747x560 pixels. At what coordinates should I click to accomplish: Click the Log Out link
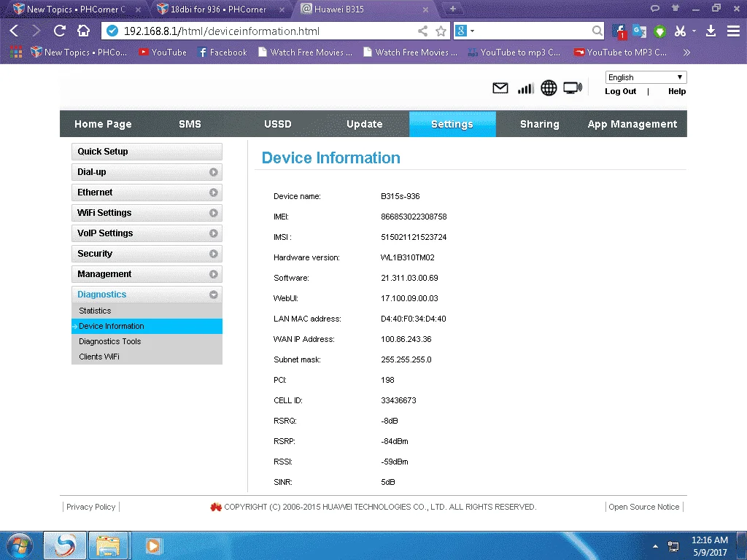620,91
